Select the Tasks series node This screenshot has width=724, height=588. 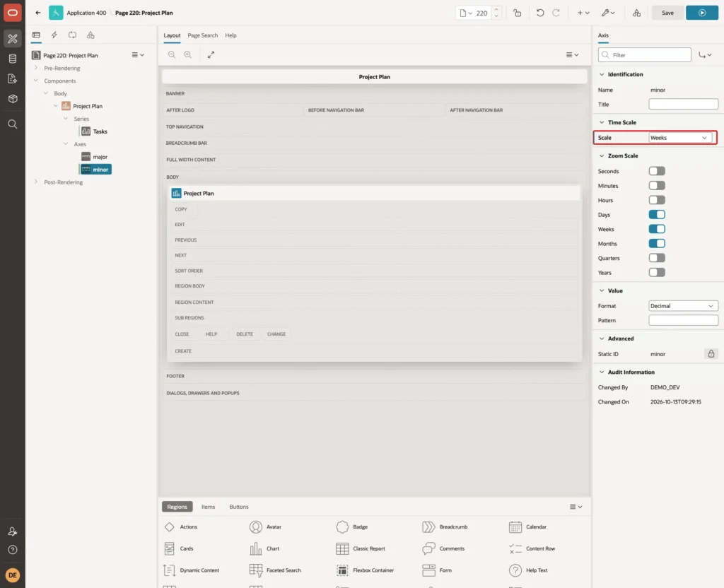tap(95, 131)
